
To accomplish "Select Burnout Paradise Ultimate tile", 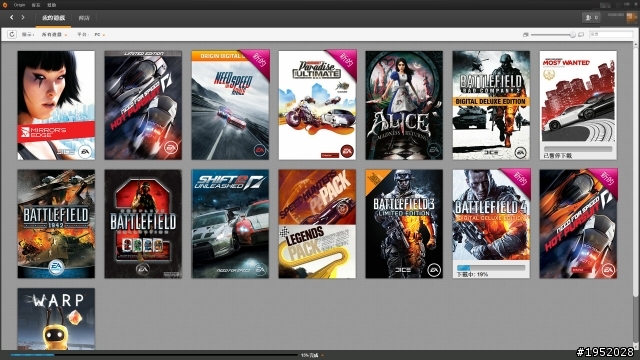I will coord(317,105).
